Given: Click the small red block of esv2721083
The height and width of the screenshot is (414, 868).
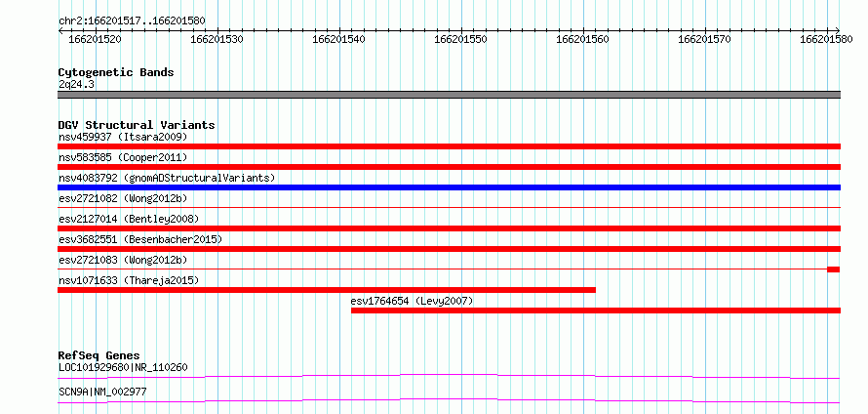Looking at the screenshot, I should pos(834,269).
